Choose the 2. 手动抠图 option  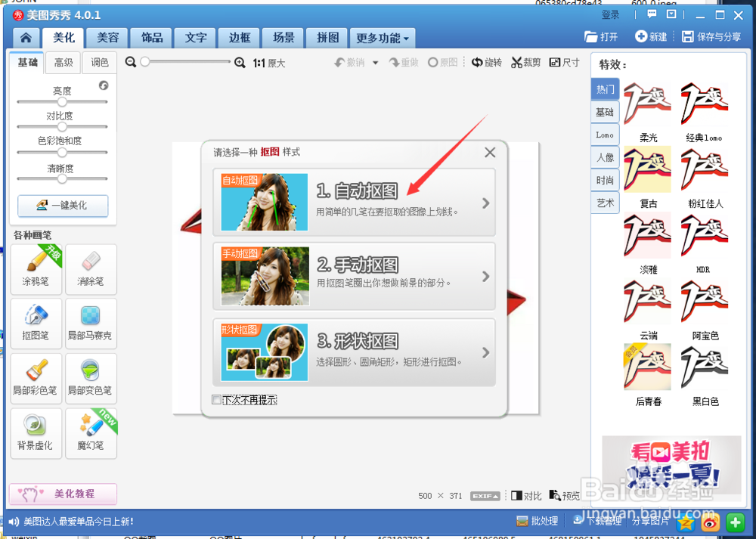354,276
